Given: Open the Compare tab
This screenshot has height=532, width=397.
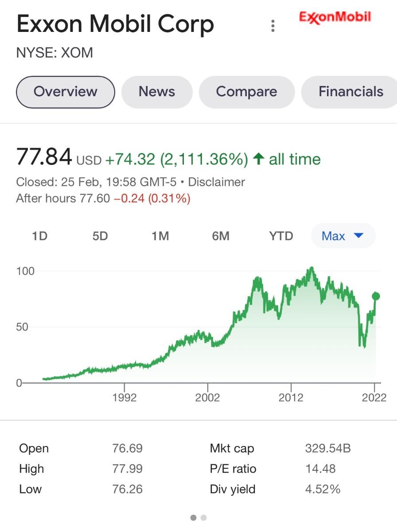Looking at the screenshot, I should [246, 92].
